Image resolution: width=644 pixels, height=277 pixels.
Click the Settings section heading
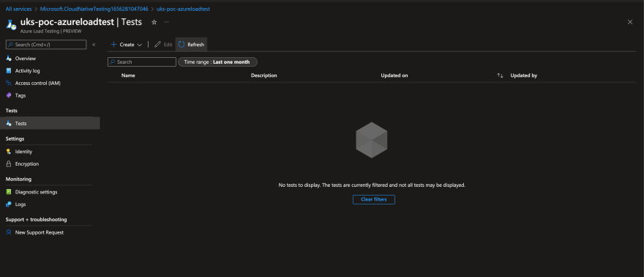point(15,139)
